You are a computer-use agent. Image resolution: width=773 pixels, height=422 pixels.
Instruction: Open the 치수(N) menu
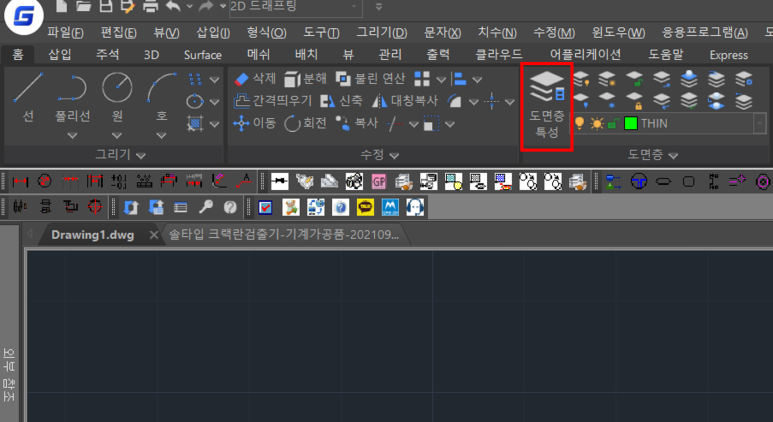(x=497, y=33)
